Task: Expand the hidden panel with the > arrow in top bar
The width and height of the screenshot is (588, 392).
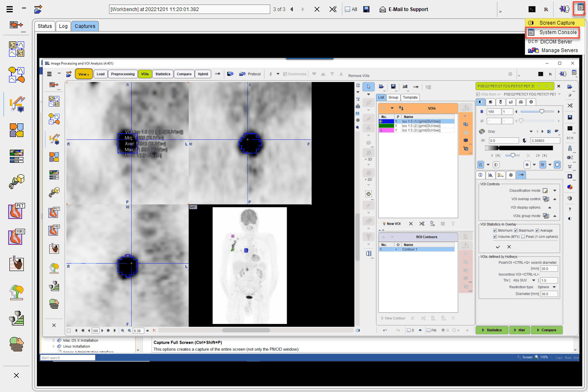Action: [x=500, y=11]
